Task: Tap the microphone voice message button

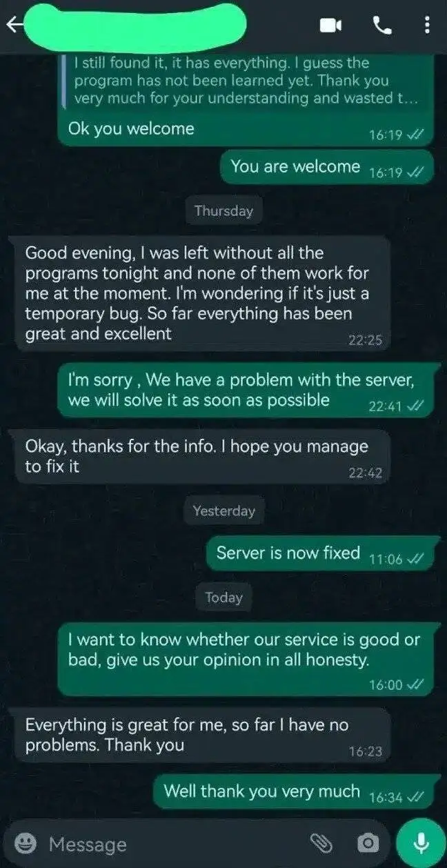Action: point(421,842)
